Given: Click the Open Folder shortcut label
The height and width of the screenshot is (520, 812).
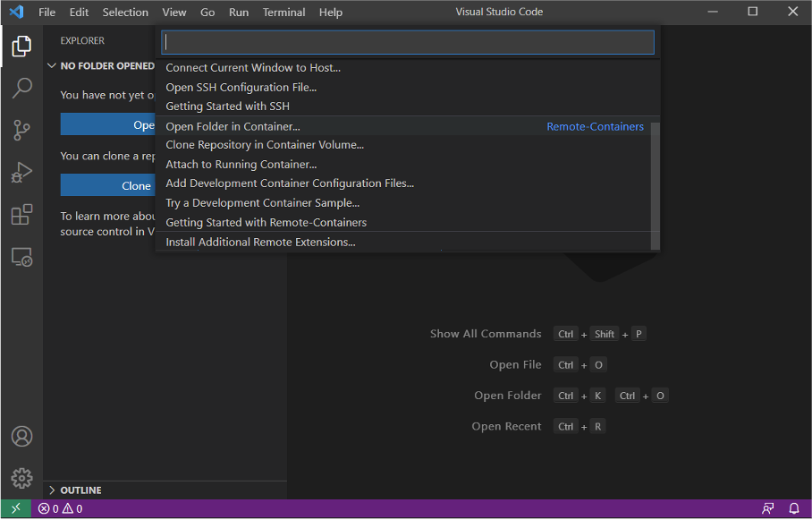Looking at the screenshot, I should click(508, 396).
